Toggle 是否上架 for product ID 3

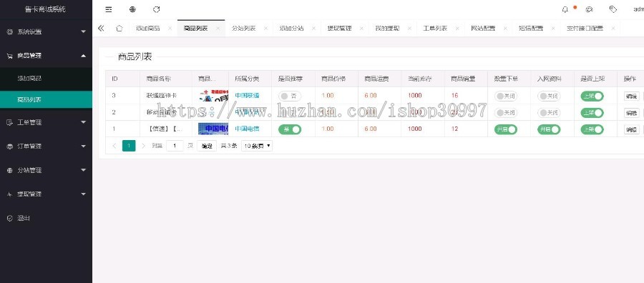click(x=592, y=96)
